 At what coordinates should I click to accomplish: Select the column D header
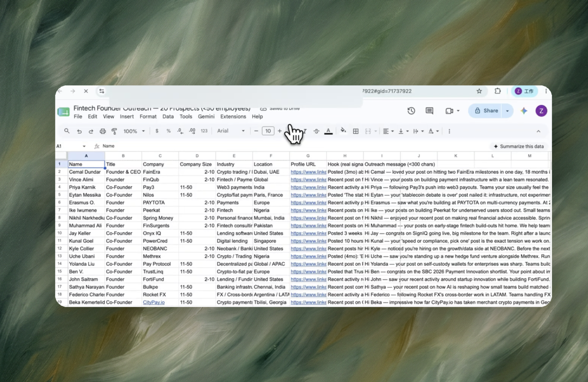[x=197, y=156]
